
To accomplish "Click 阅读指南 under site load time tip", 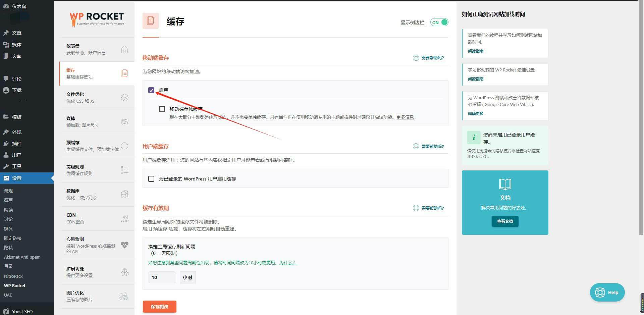I will pos(476,51).
